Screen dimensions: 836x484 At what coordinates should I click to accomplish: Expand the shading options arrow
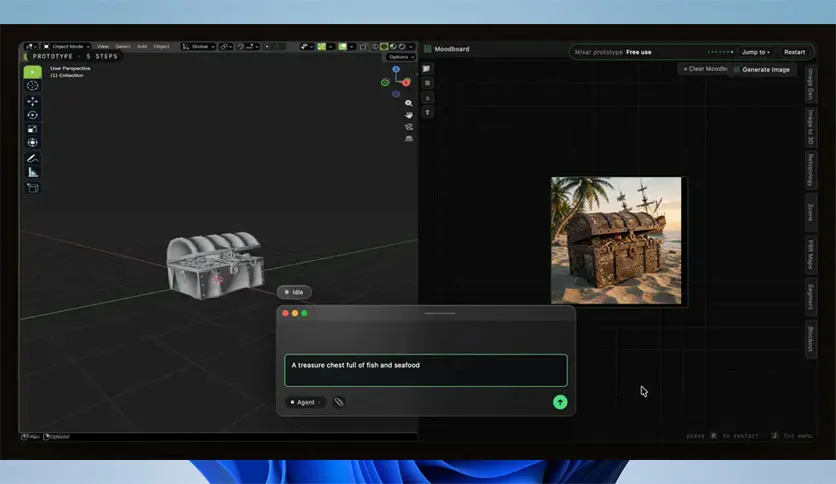411,46
